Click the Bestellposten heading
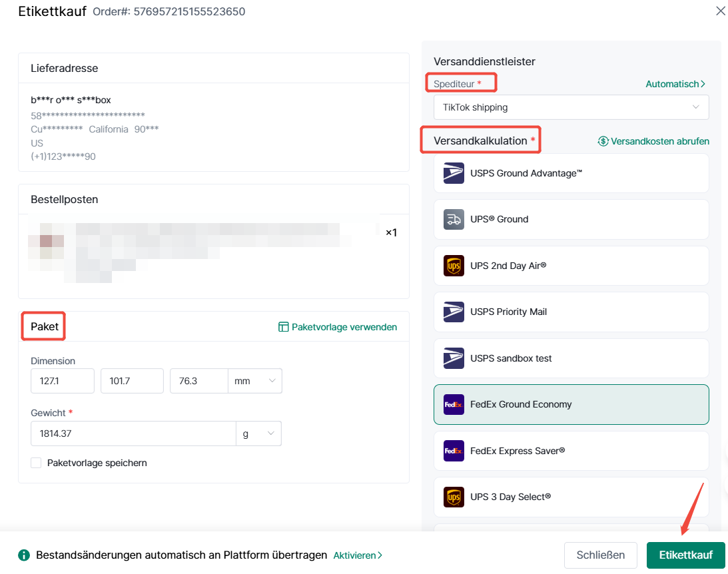The height and width of the screenshot is (574, 728). (x=65, y=200)
